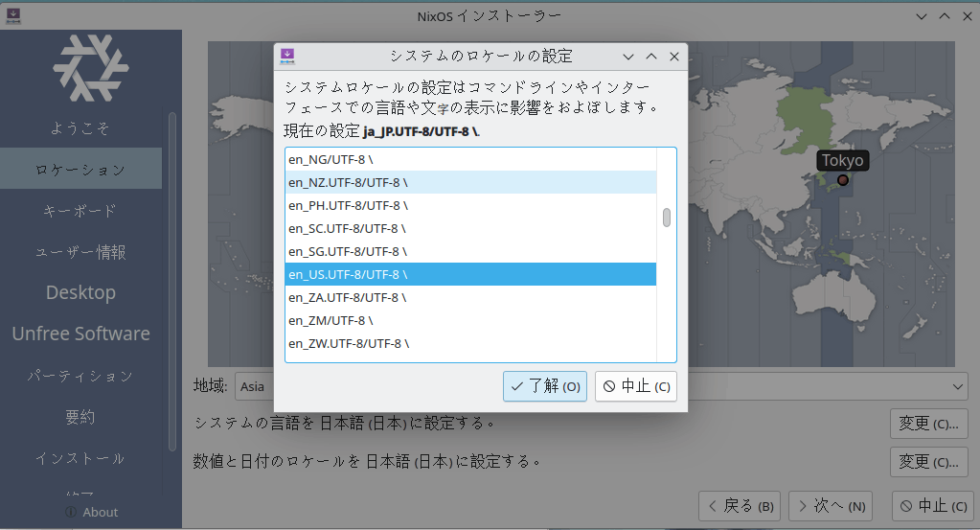Screen dimensions: 980x530
Task: Select インストール sidebar step
Action: 80,458
